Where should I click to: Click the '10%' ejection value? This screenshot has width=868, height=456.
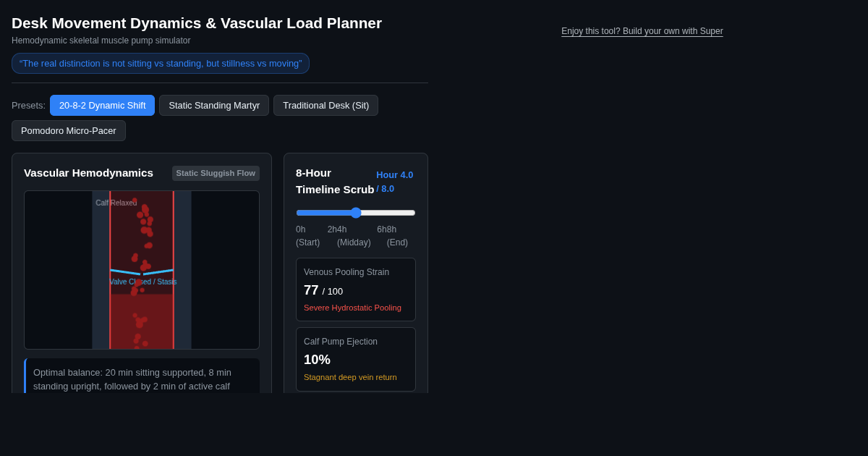pos(317,360)
